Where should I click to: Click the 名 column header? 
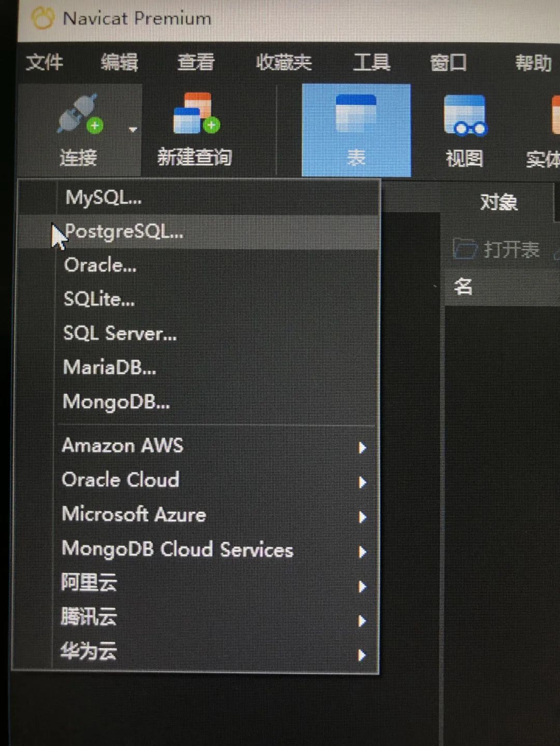pyautogui.click(x=464, y=286)
